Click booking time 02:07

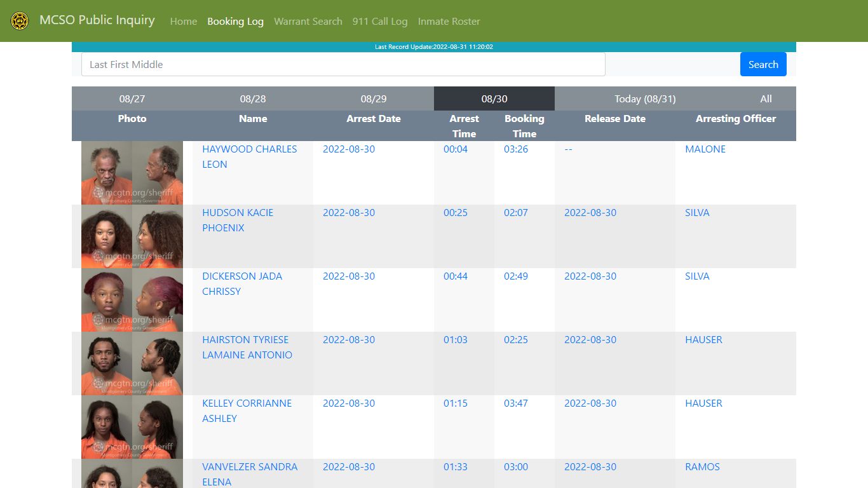click(x=516, y=212)
